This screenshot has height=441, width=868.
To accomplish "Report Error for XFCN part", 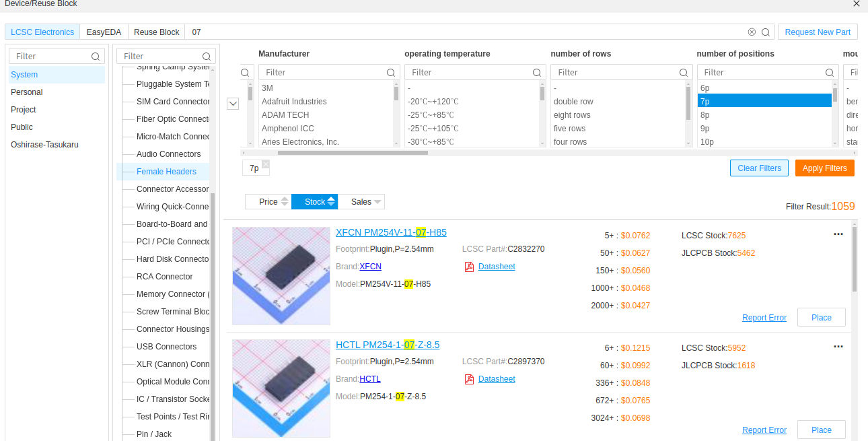I will coord(764,318).
